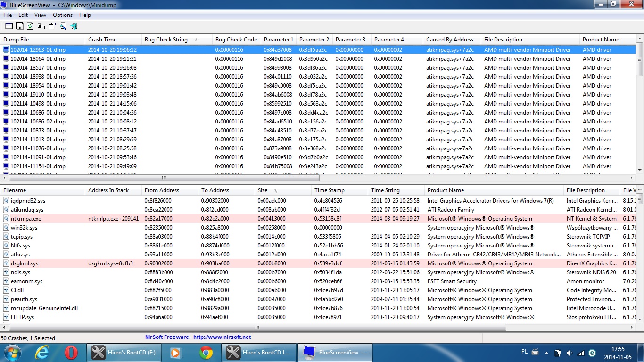Image resolution: width=644 pixels, height=362 pixels.
Task: Click the file icon next to HTTP.sys
Action: 6,317
